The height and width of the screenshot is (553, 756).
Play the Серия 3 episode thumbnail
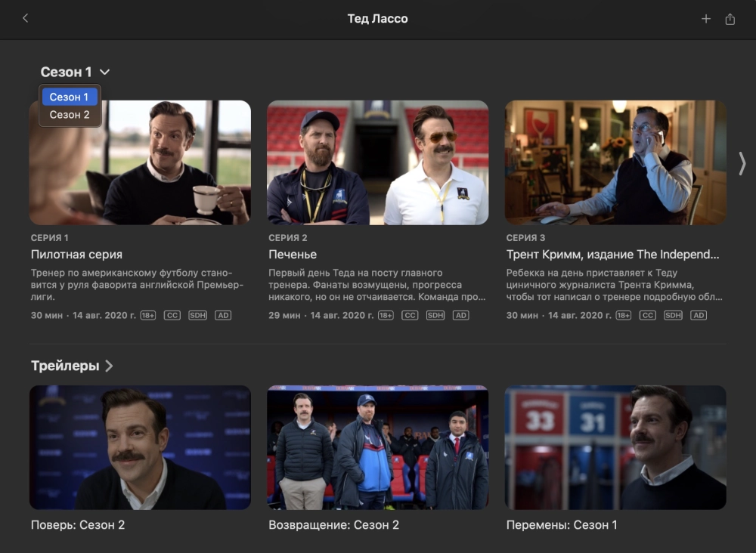(615, 162)
